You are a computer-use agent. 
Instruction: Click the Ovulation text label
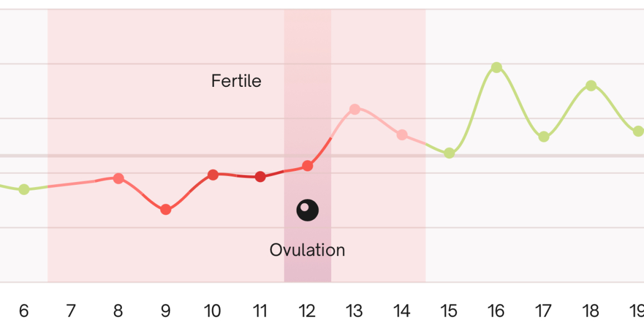307,250
